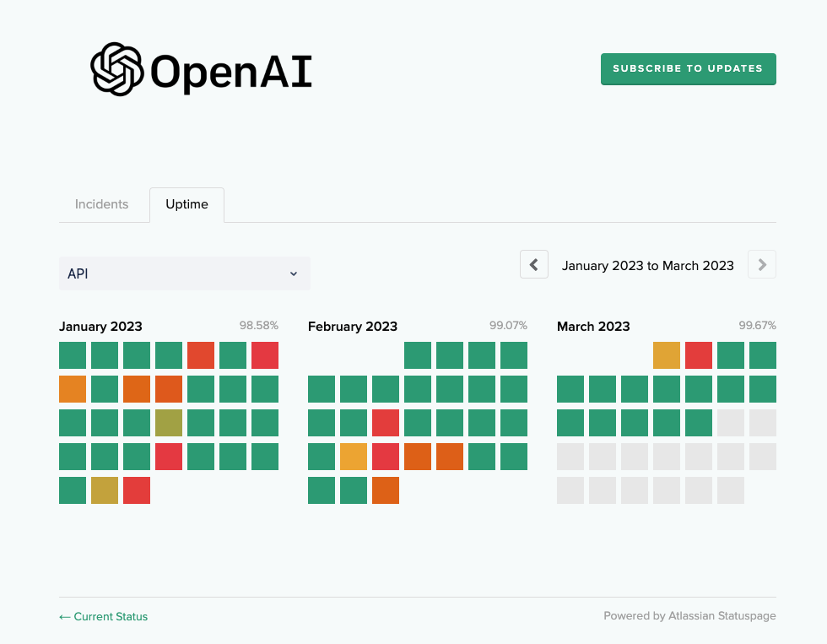827x644 pixels.
Task: Click the OpenAI logo
Action: pyautogui.click(x=201, y=69)
